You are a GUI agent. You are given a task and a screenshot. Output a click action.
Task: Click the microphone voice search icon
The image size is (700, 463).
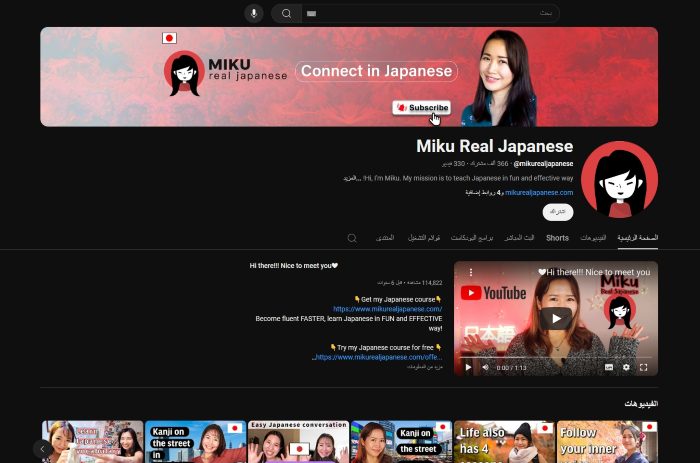click(x=254, y=13)
